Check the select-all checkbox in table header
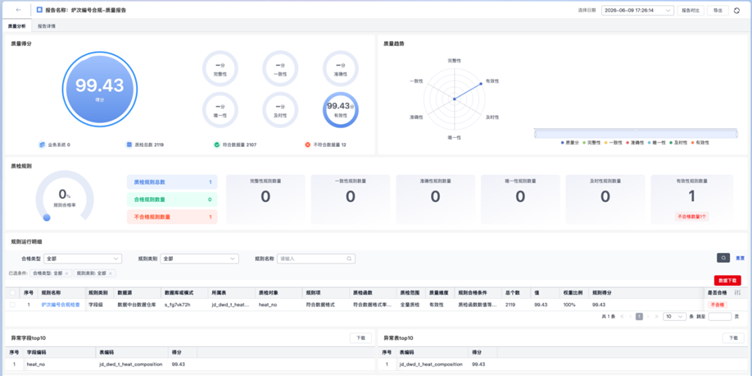The height and width of the screenshot is (376, 752). coord(12,293)
